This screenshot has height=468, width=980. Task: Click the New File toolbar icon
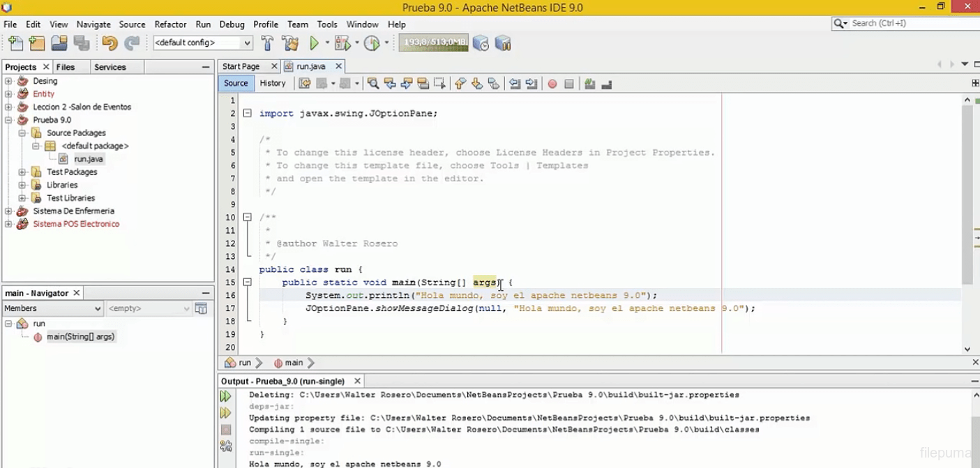[x=15, y=43]
